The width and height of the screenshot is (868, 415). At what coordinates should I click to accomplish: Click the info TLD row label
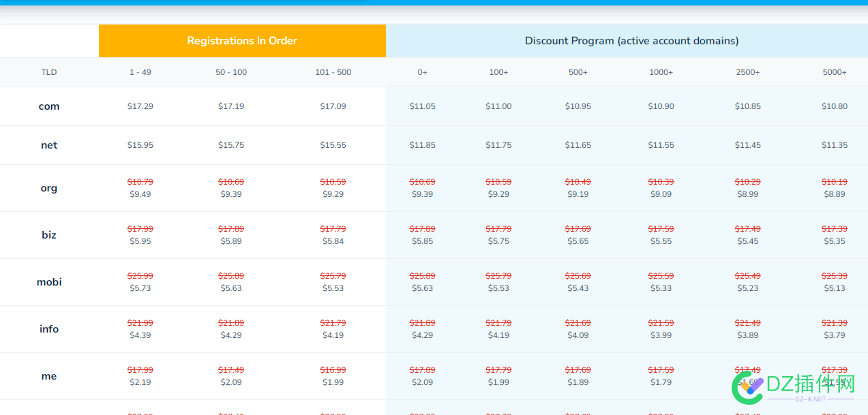pyautogui.click(x=49, y=329)
